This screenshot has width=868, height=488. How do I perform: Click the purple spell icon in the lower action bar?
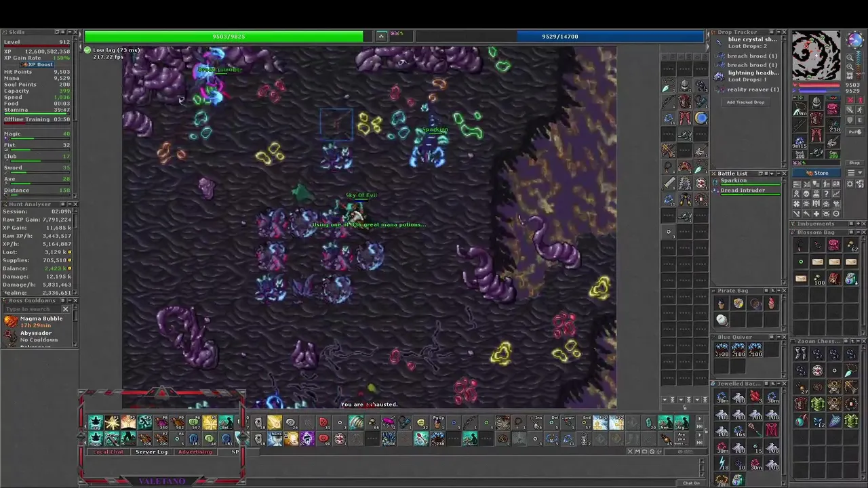pos(307,439)
